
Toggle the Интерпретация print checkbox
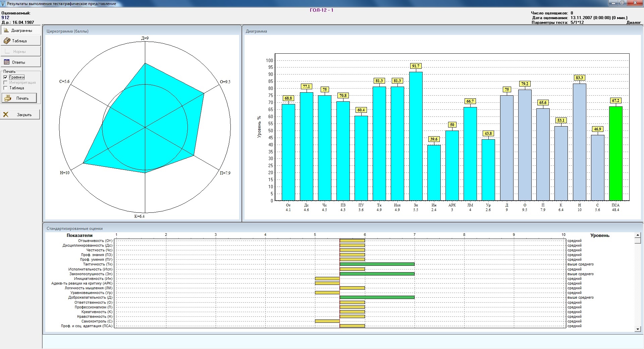point(5,83)
